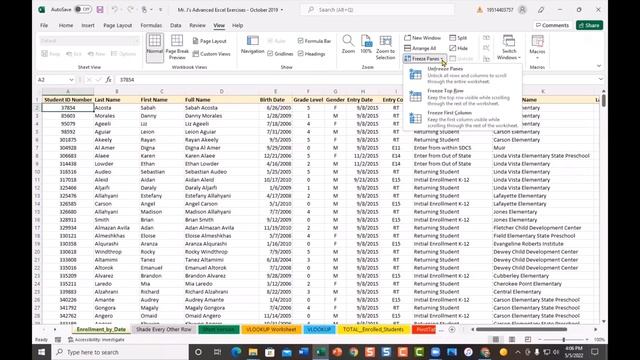
Task: Open the File tab
Action: click(x=44, y=25)
